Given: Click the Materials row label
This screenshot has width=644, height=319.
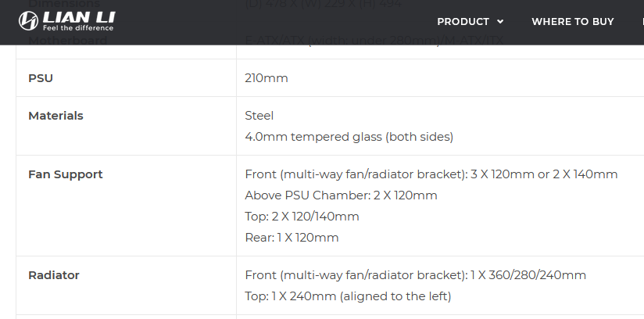Looking at the screenshot, I should [x=55, y=116].
